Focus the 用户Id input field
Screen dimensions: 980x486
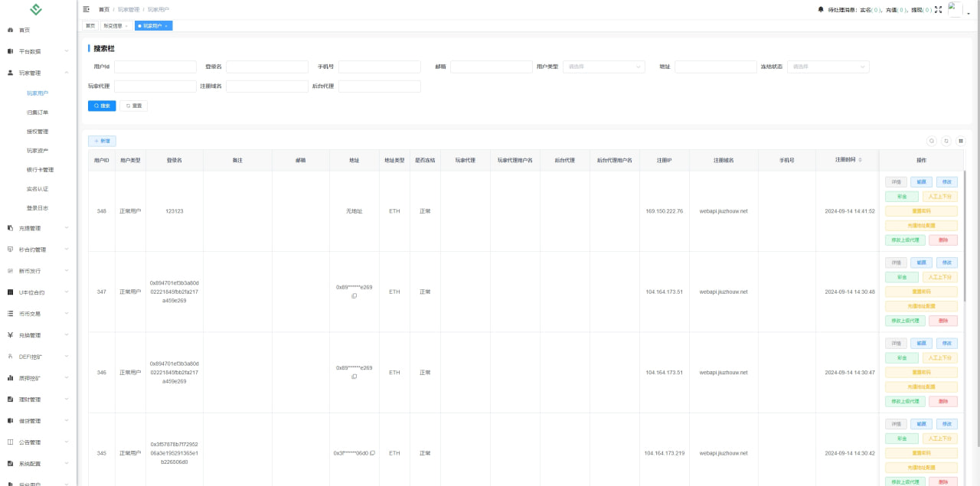155,67
